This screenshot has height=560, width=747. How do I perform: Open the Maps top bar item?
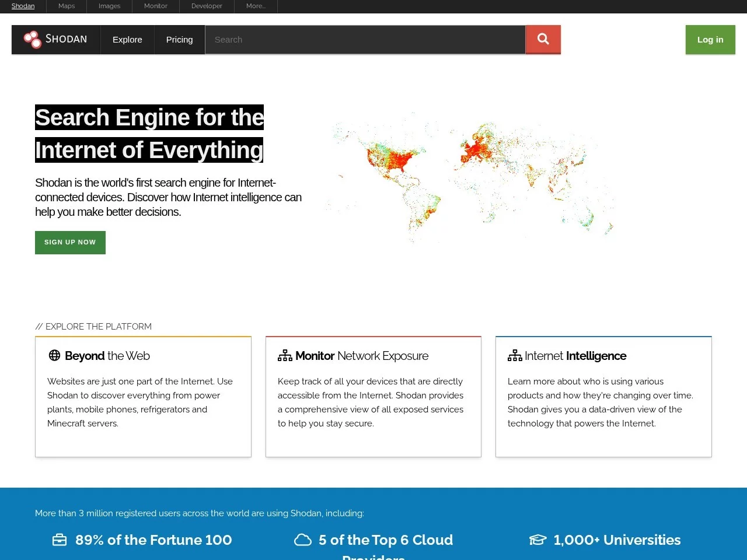pyautogui.click(x=67, y=6)
